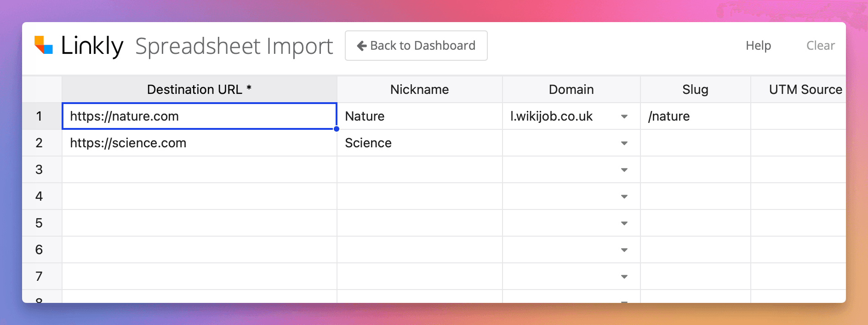The width and height of the screenshot is (868, 325).
Task: Select the Nickname column header
Action: click(419, 89)
